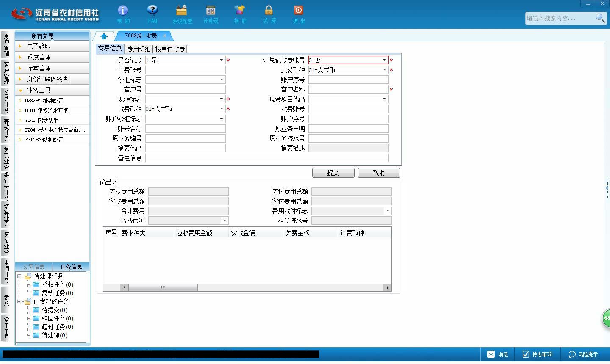Switch to the 按事件收费 tab
This screenshot has height=364, width=610.
170,49
